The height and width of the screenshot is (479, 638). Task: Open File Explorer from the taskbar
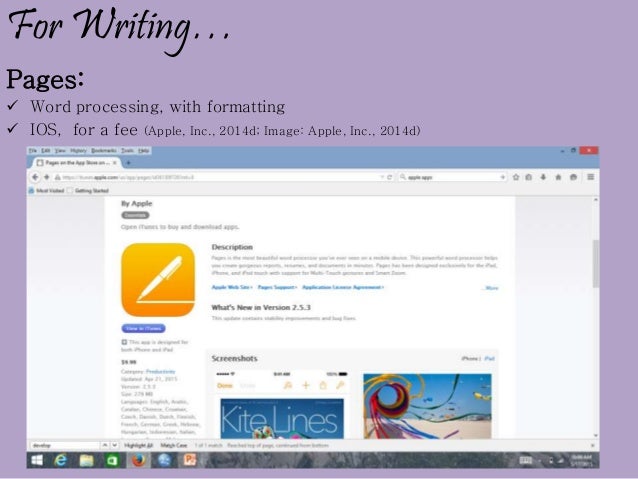point(86,460)
